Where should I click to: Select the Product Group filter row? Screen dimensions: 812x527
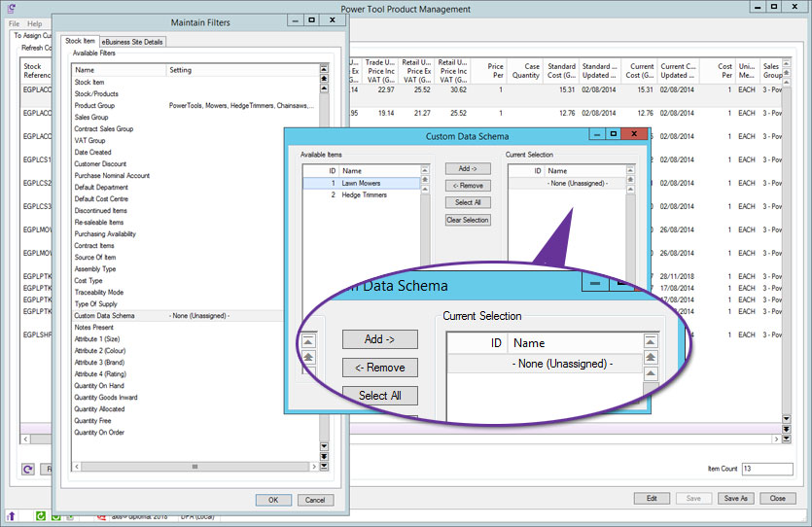click(x=194, y=106)
